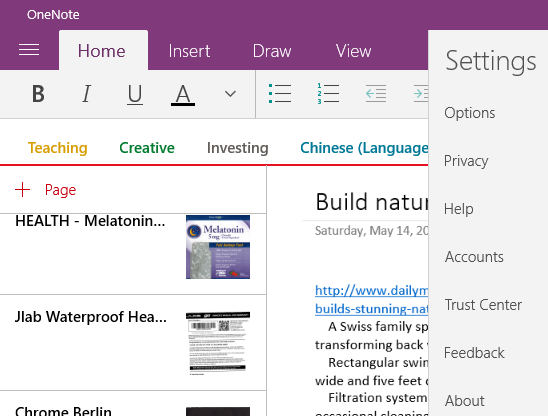
Task: Toggle bold formatting
Action: click(x=38, y=94)
